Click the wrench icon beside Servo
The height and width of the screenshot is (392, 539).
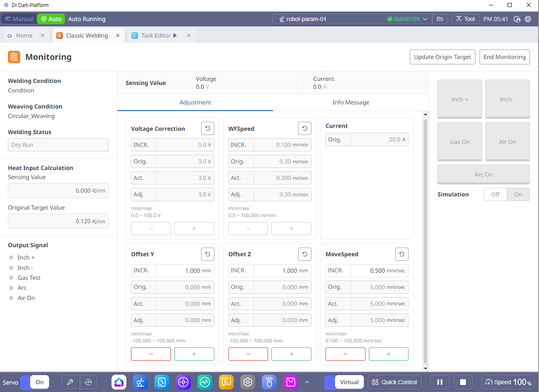click(70, 382)
